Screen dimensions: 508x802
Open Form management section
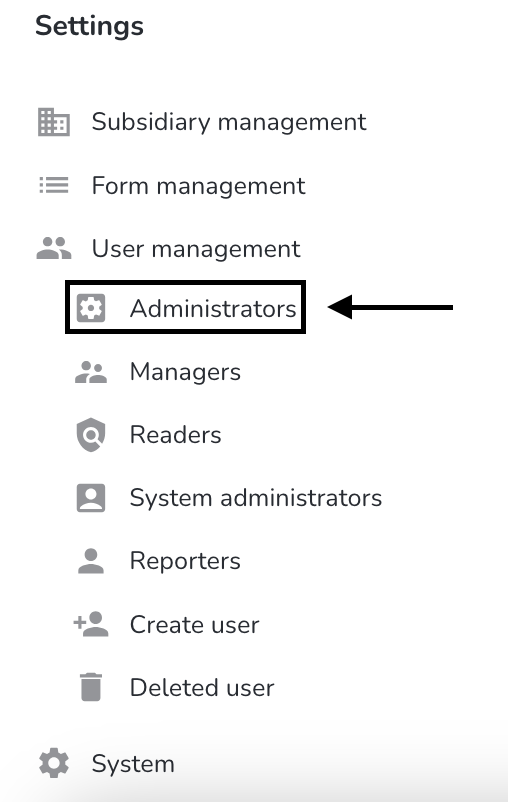click(x=198, y=186)
